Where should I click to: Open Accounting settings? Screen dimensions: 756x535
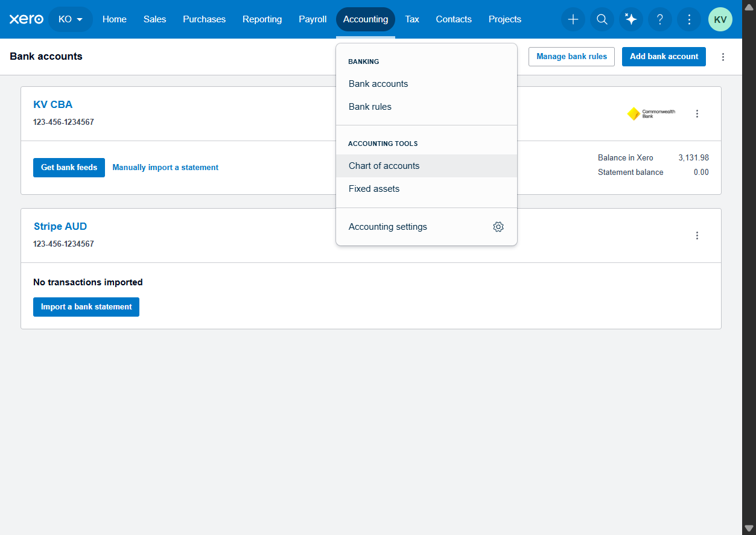[427, 227]
